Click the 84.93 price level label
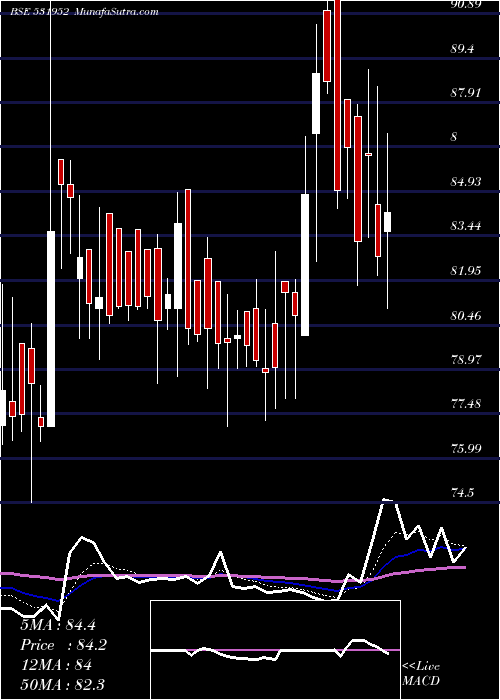Screen dimensions: 500x700 tap(466, 182)
